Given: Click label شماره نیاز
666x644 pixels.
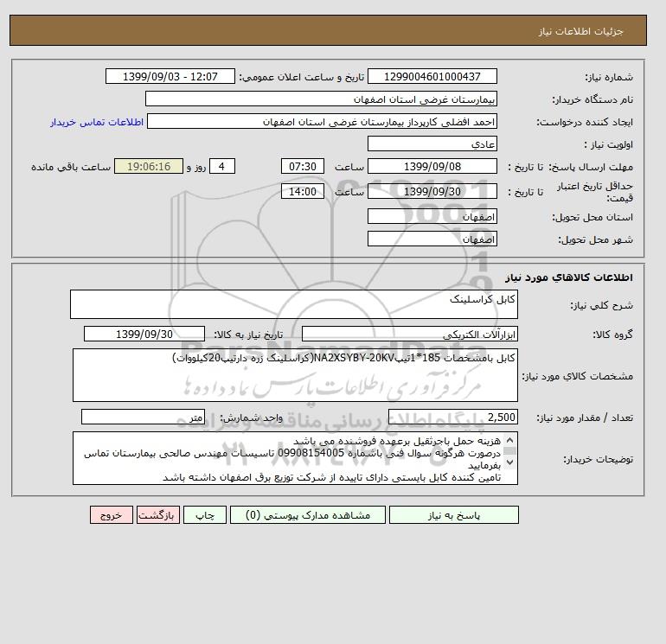Looking at the screenshot, I should point(609,77).
